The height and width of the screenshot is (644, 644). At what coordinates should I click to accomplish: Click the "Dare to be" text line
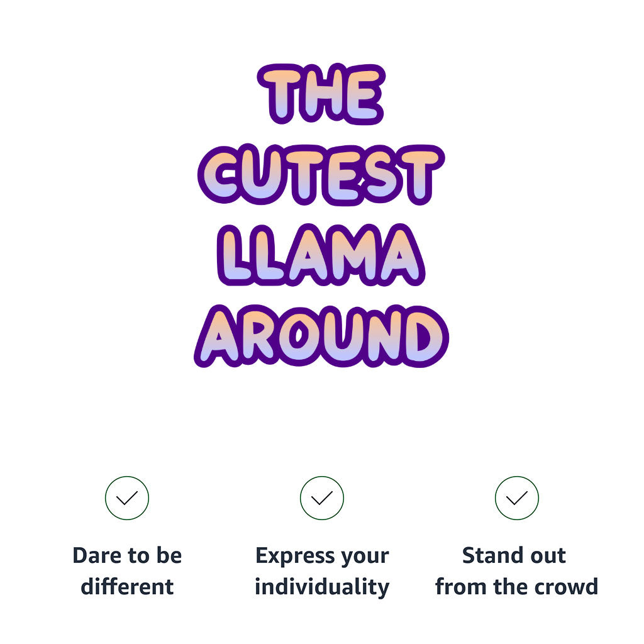[127, 556]
